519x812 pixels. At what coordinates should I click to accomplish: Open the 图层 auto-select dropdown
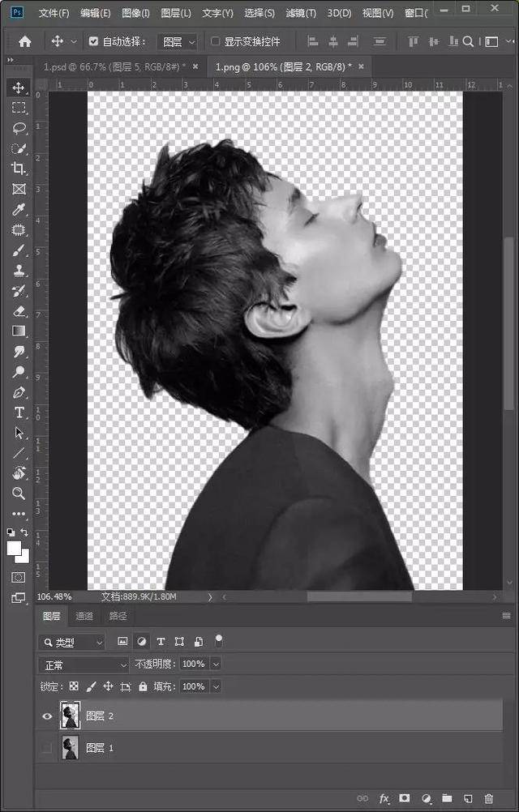pyautogui.click(x=177, y=42)
